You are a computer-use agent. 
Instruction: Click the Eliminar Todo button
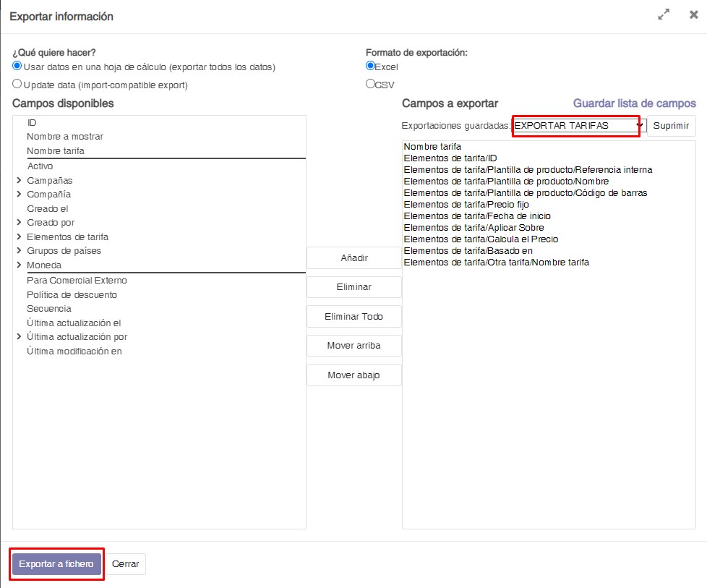(x=353, y=317)
